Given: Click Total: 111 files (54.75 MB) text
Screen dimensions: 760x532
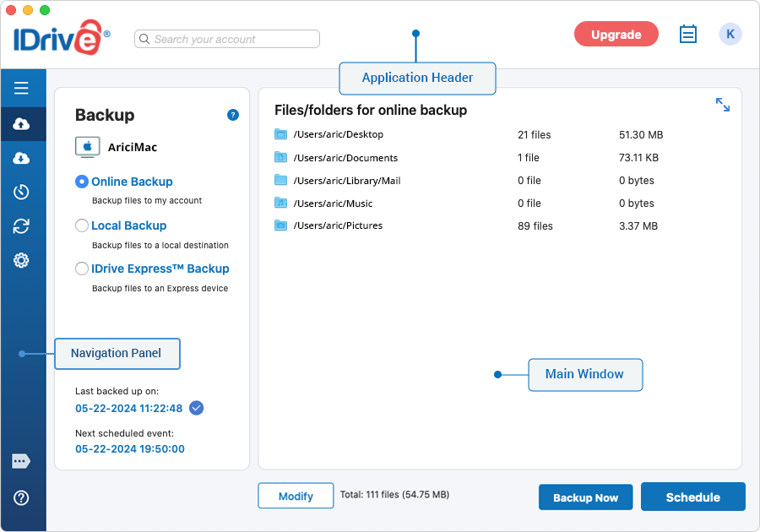Looking at the screenshot, I should (394, 495).
